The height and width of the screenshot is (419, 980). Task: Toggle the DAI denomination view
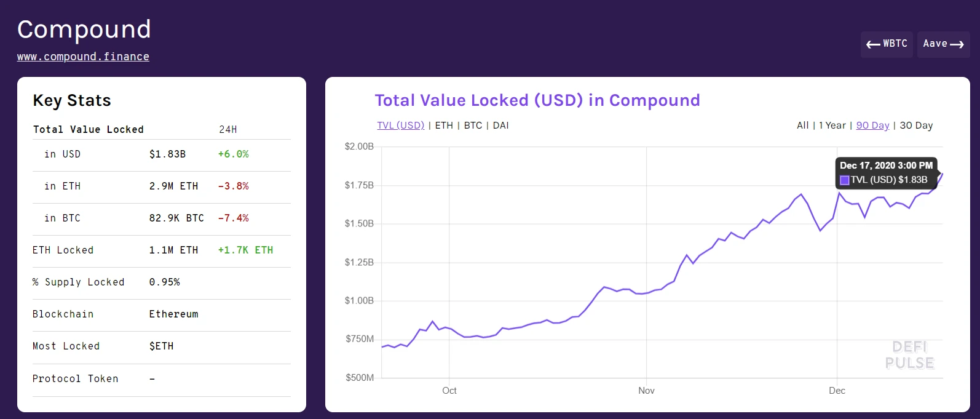pyautogui.click(x=500, y=125)
